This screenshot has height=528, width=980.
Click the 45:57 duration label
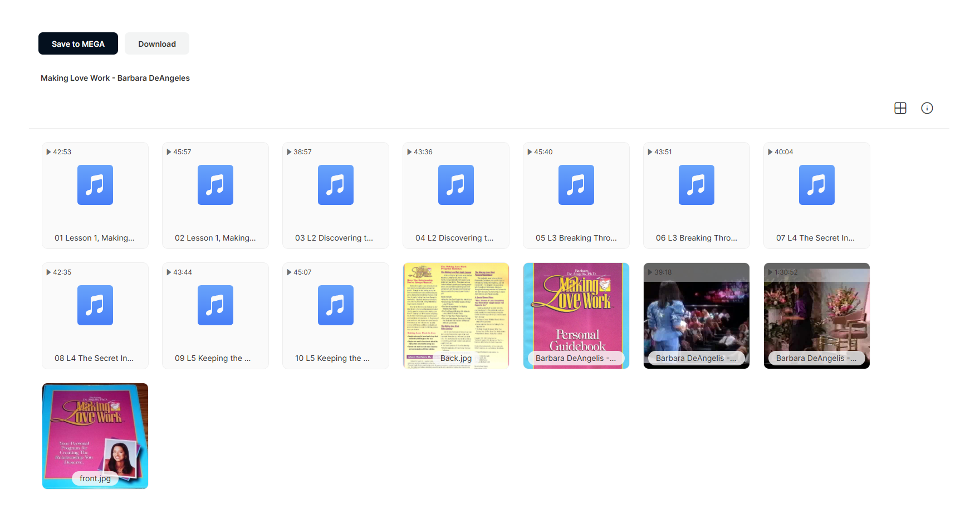coord(182,152)
